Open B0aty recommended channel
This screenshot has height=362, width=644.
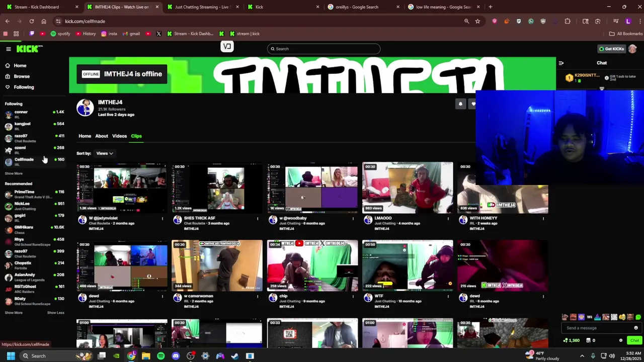[34, 301]
